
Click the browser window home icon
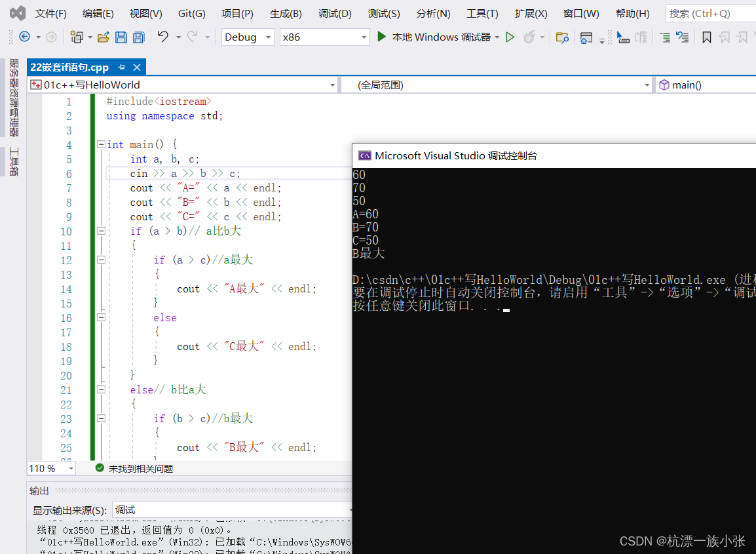586,37
